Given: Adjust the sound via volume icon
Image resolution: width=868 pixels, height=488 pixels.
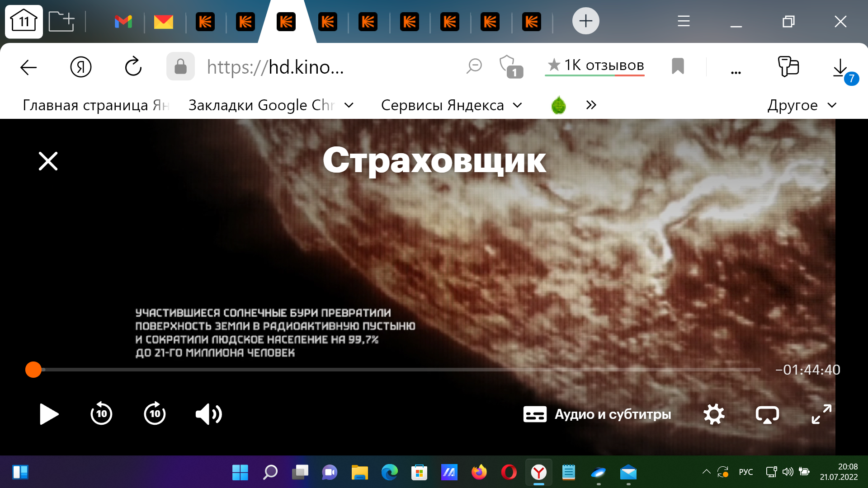Looking at the screenshot, I should [x=208, y=414].
